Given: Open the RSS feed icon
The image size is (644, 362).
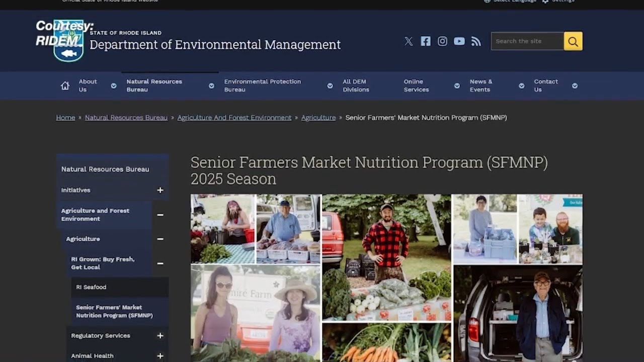Looking at the screenshot, I should coord(476,41).
